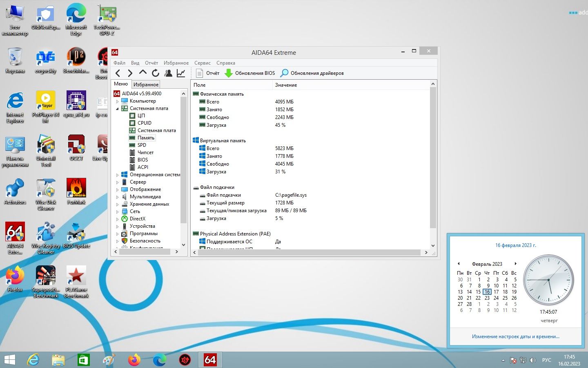Viewport: 588px width, 368px height.
Task: Click the Поле column header
Action: [x=232, y=85]
